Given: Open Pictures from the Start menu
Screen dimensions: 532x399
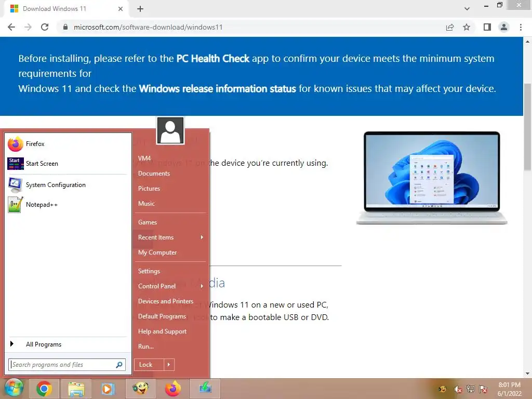Looking at the screenshot, I should point(149,188).
